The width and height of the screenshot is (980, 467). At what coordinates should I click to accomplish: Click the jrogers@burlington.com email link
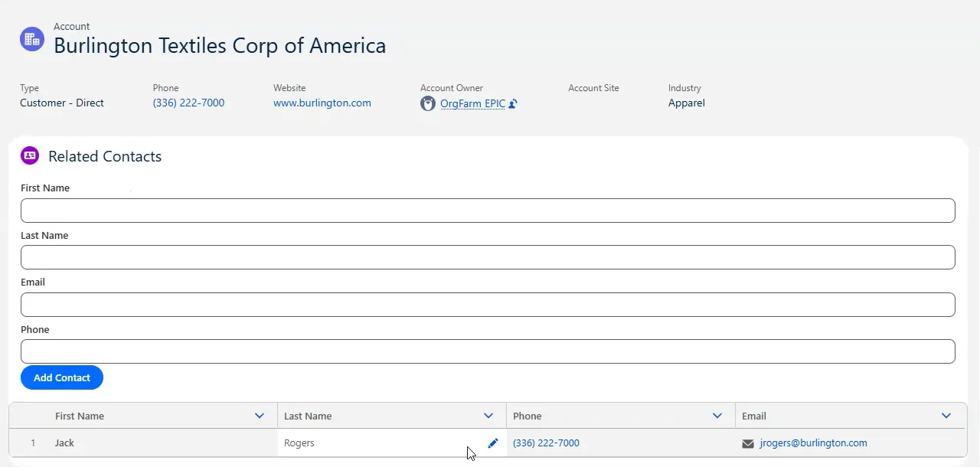click(x=813, y=443)
